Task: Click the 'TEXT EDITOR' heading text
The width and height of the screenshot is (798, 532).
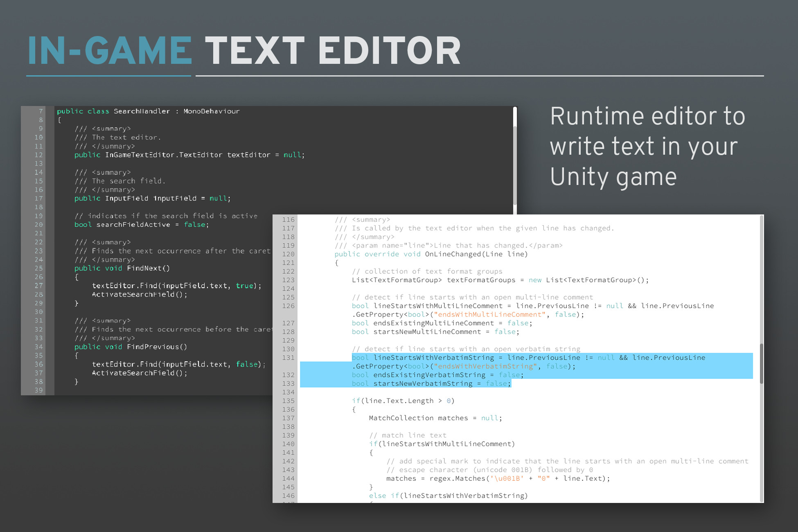Action: click(332, 51)
